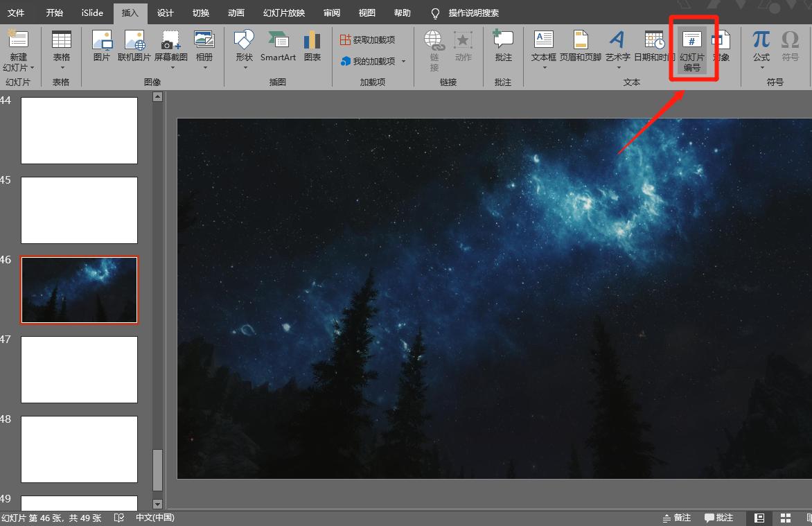This screenshot has width=812, height=526.
Task: Switch to the 设计 design tab
Action: click(x=166, y=12)
